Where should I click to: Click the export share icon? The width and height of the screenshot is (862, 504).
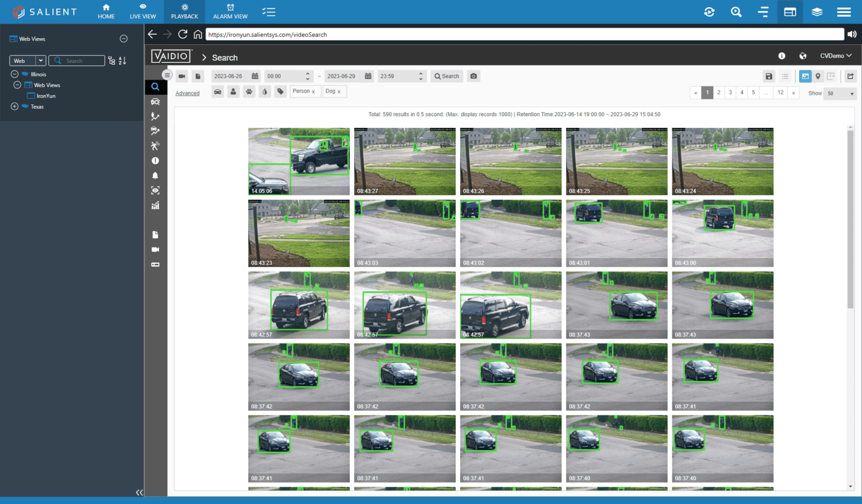click(x=850, y=76)
